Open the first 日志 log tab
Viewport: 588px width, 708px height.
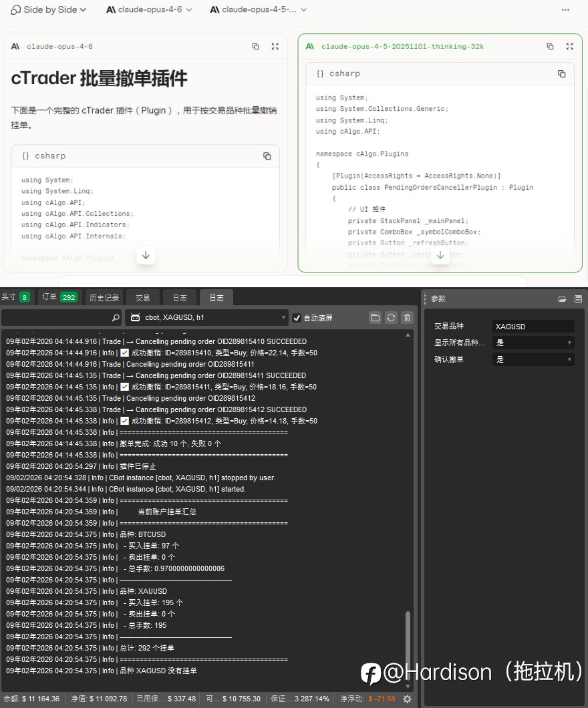180,297
